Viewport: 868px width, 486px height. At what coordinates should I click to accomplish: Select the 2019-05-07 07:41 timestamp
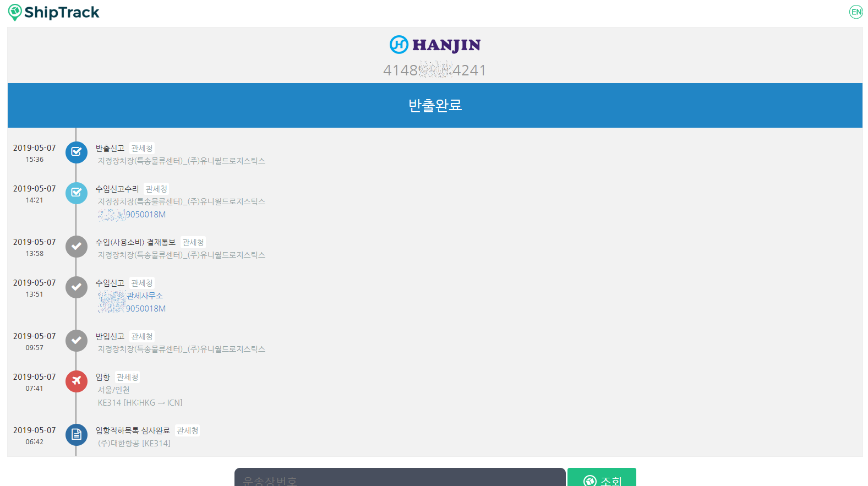point(35,382)
